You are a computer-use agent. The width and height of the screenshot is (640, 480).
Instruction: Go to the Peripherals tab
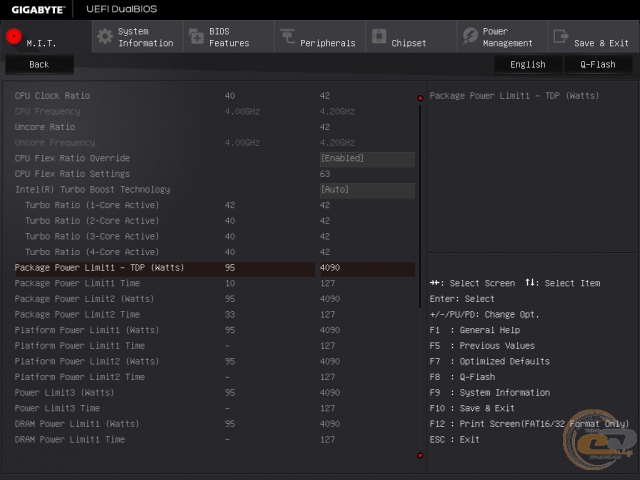pos(320,37)
